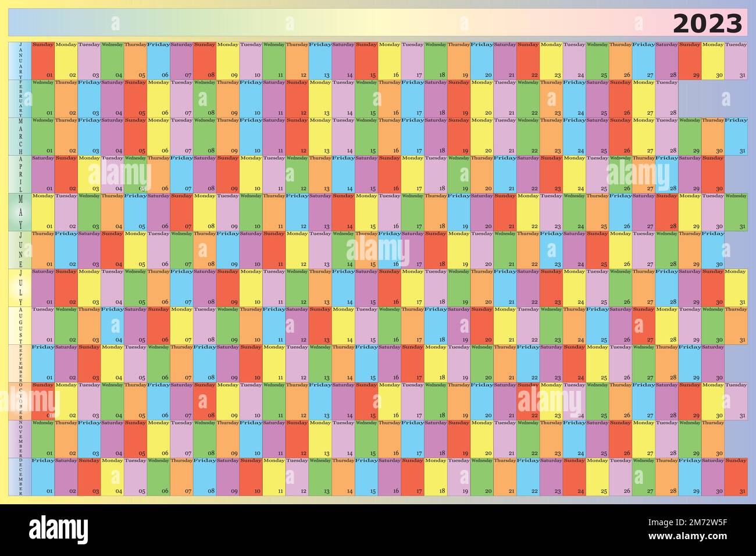Select the November 30 Thursday cell
Image resolution: width=756 pixels, height=556 pixels.
point(713,439)
